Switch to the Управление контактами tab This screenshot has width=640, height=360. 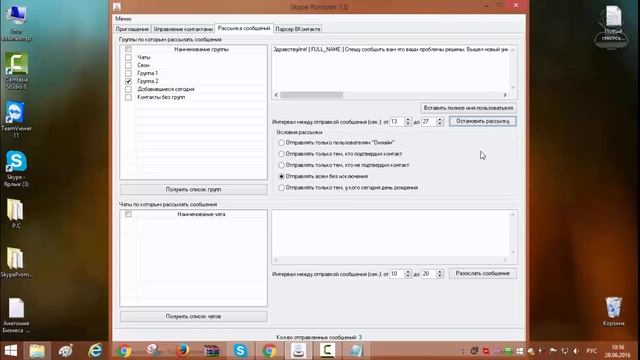pos(183,29)
